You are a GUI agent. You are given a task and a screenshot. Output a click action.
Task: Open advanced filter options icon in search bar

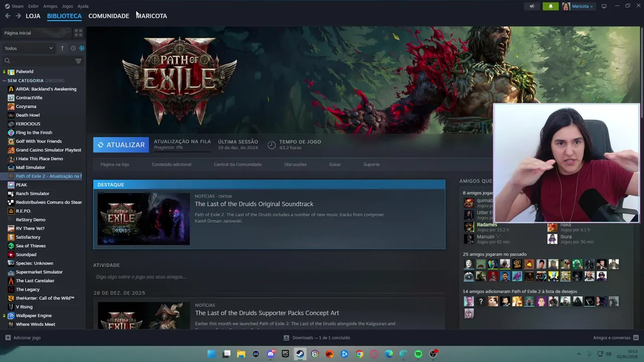tap(78, 61)
